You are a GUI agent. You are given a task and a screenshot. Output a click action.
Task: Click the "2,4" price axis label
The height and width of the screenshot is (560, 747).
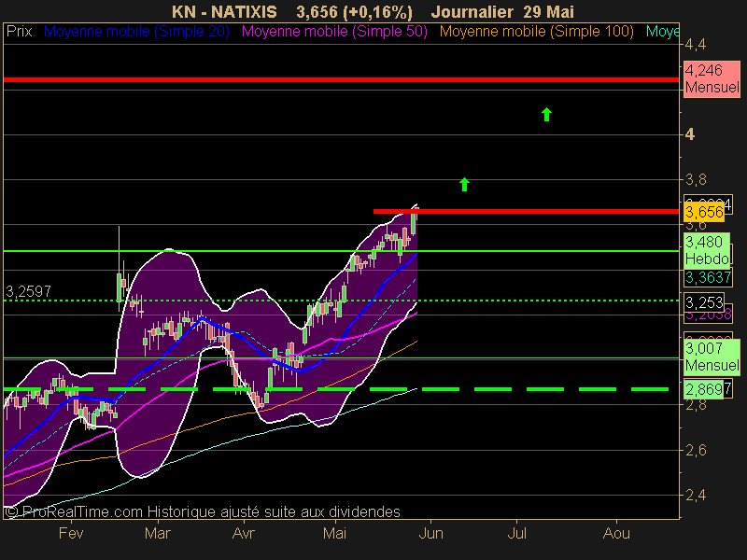tap(696, 496)
